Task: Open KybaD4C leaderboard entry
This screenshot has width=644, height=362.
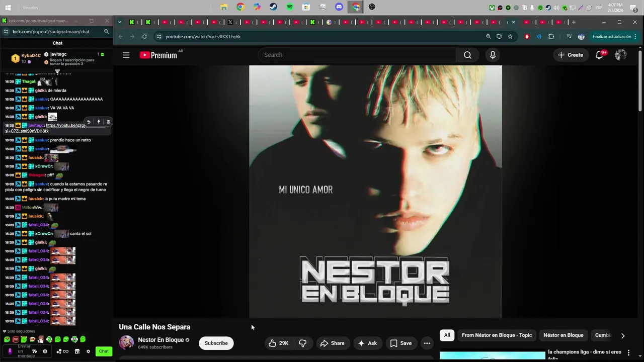Action: [x=26, y=58]
